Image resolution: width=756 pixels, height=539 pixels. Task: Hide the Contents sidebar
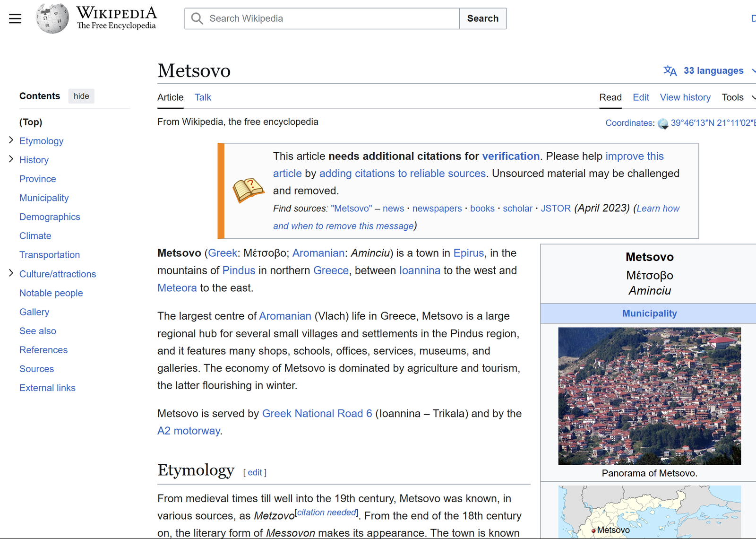81,96
